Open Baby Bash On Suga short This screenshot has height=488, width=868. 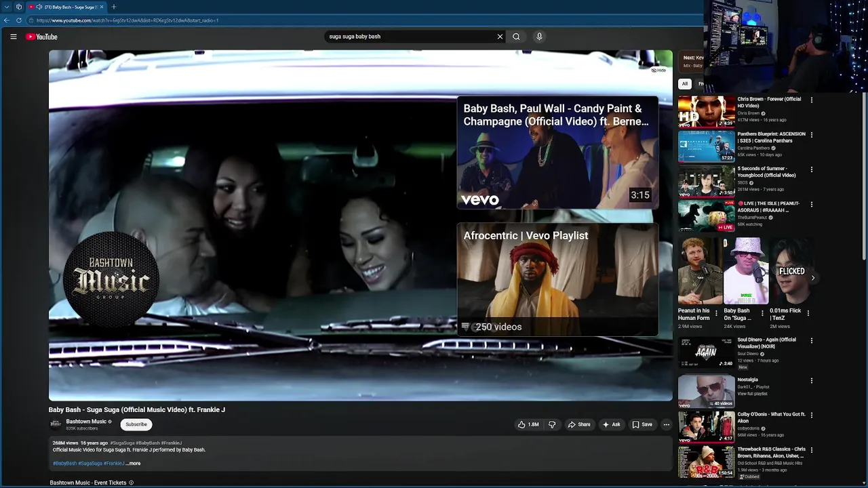[746, 271]
